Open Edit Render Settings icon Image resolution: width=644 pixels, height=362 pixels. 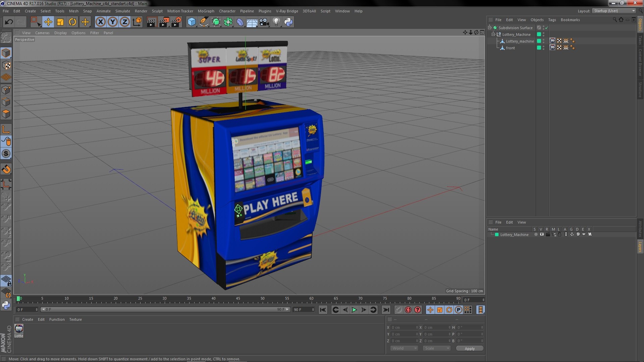click(x=176, y=22)
